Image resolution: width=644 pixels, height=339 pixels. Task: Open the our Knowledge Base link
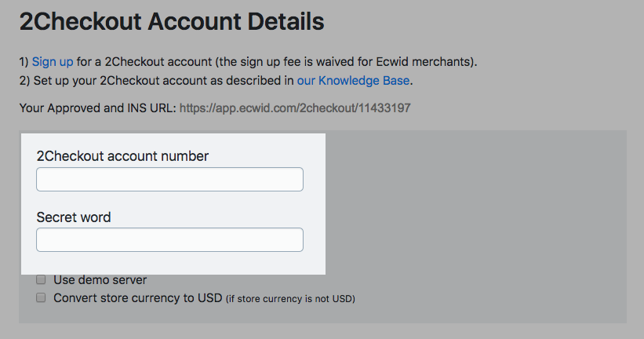click(x=354, y=80)
